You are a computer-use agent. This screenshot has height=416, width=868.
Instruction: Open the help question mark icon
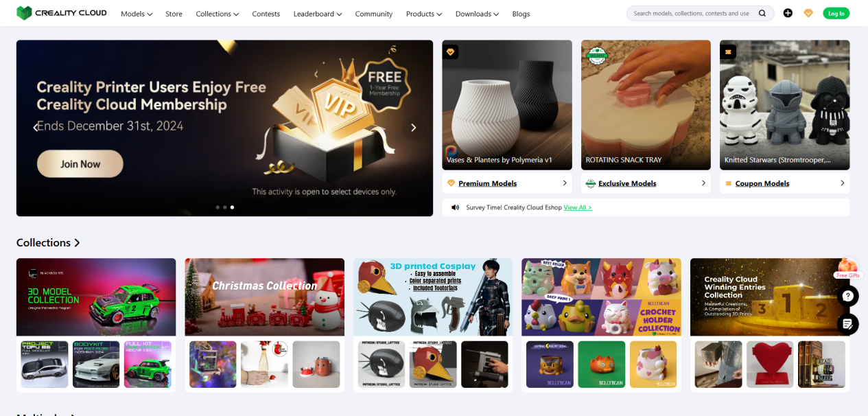[848, 297]
